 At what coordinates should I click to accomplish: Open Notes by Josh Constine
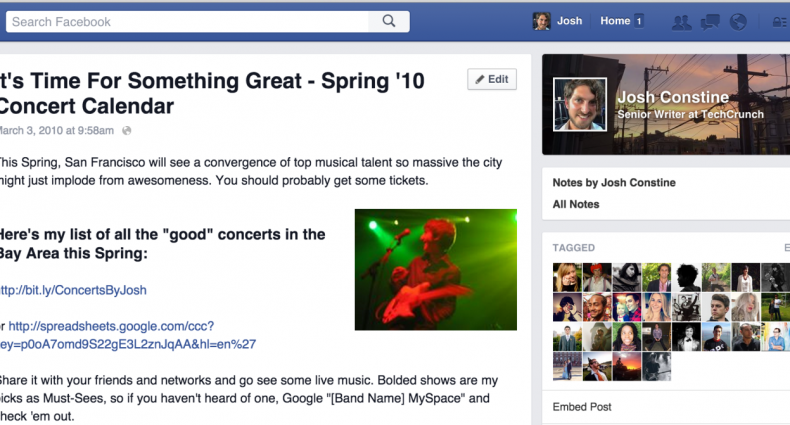point(612,182)
